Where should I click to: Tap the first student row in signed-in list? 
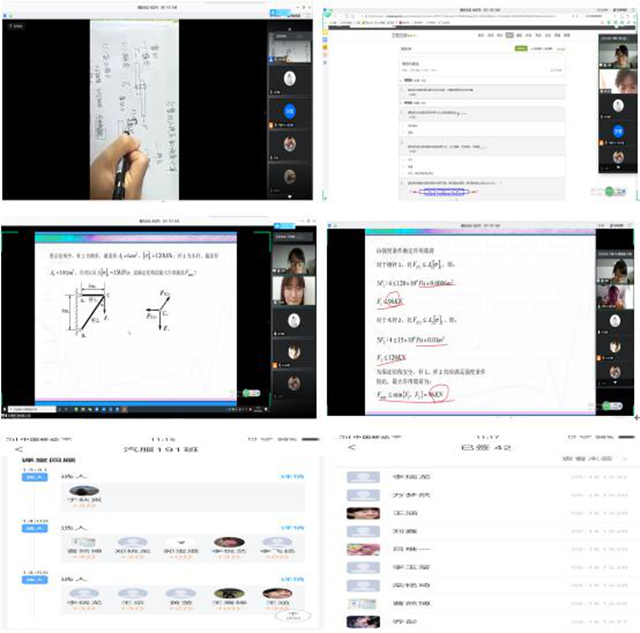point(480,477)
